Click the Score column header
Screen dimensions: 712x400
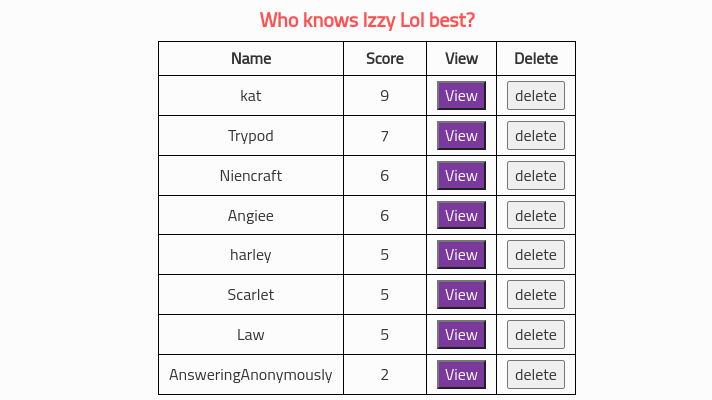[385, 59]
